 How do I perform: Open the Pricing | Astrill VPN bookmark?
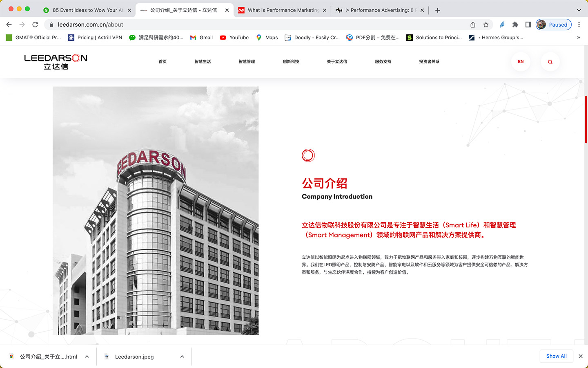(x=95, y=38)
